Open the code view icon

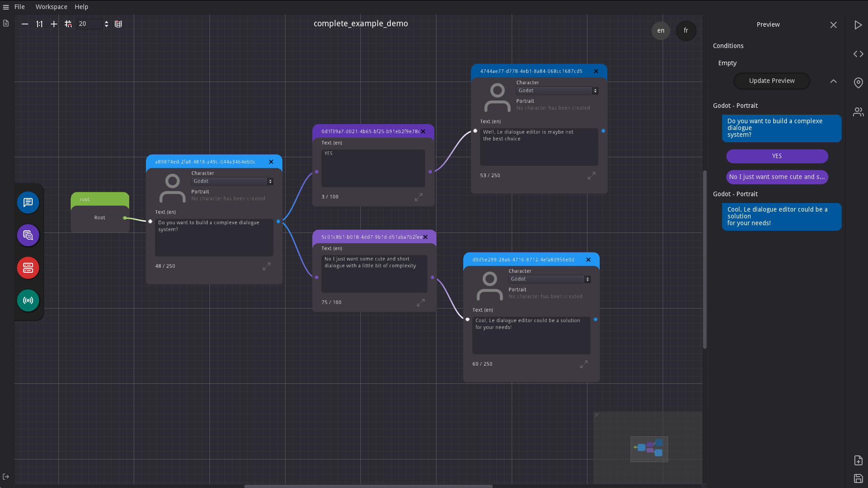pyautogui.click(x=858, y=54)
